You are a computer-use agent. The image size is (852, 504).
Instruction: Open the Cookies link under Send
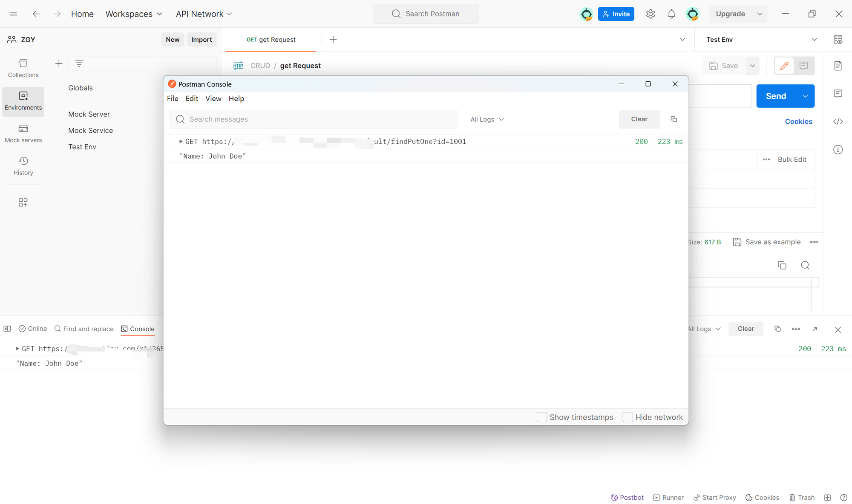click(x=798, y=122)
